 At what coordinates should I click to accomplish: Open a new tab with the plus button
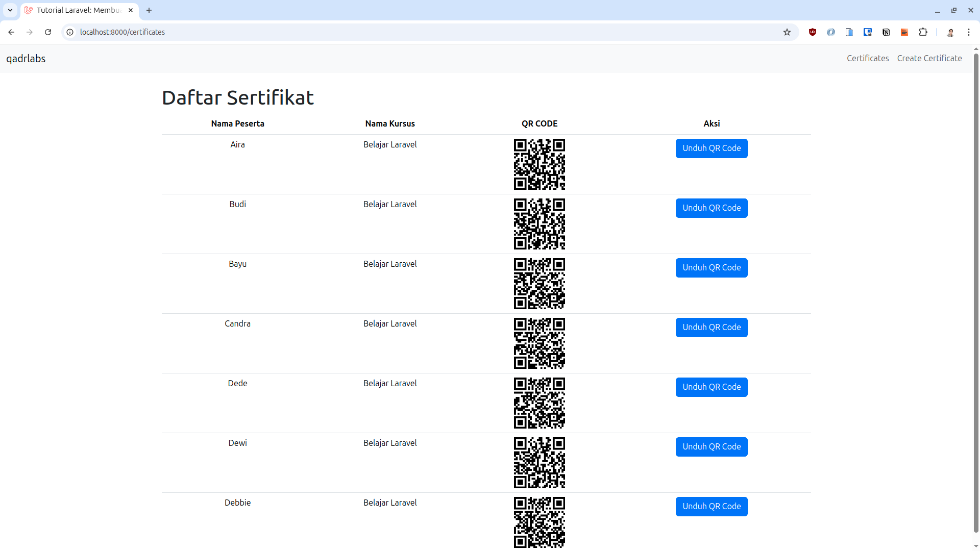[x=149, y=10]
